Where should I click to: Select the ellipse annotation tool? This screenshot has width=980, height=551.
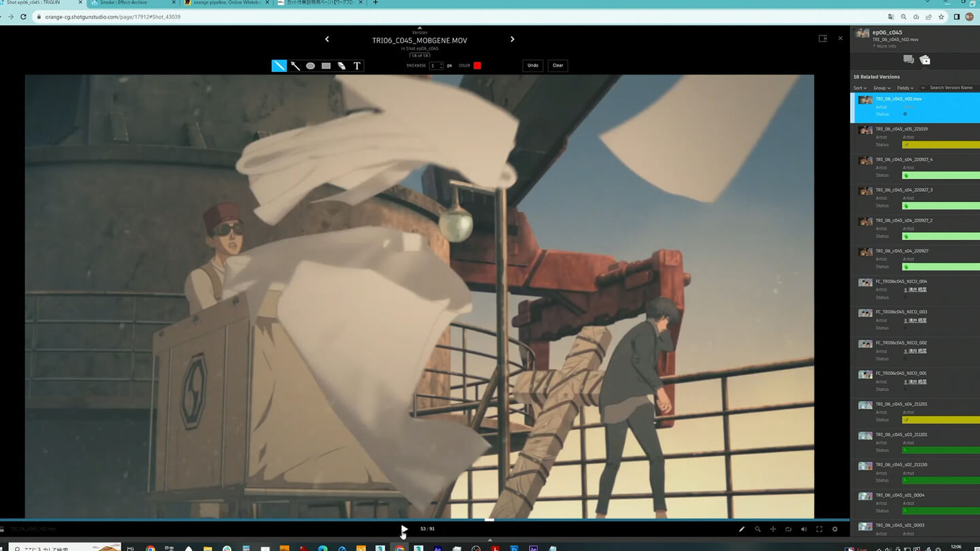pos(310,65)
